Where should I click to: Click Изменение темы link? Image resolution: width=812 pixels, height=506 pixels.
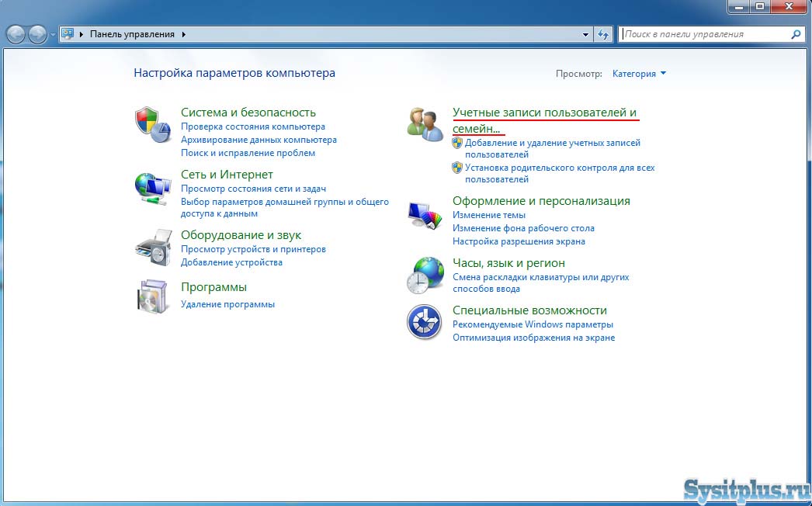(x=489, y=215)
